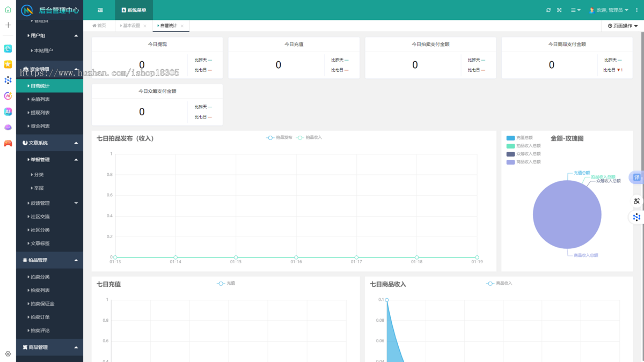Open 拍卖评论 in the sidebar
The height and width of the screenshot is (362, 644).
point(49,330)
